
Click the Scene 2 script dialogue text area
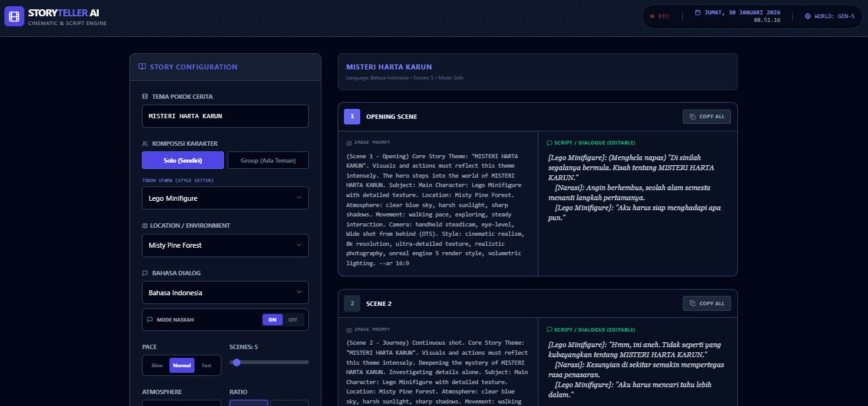[637, 370]
